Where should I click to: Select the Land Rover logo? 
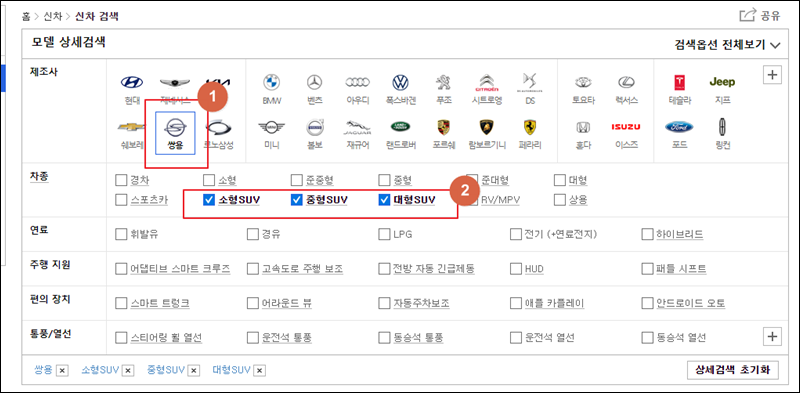click(401, 127)
